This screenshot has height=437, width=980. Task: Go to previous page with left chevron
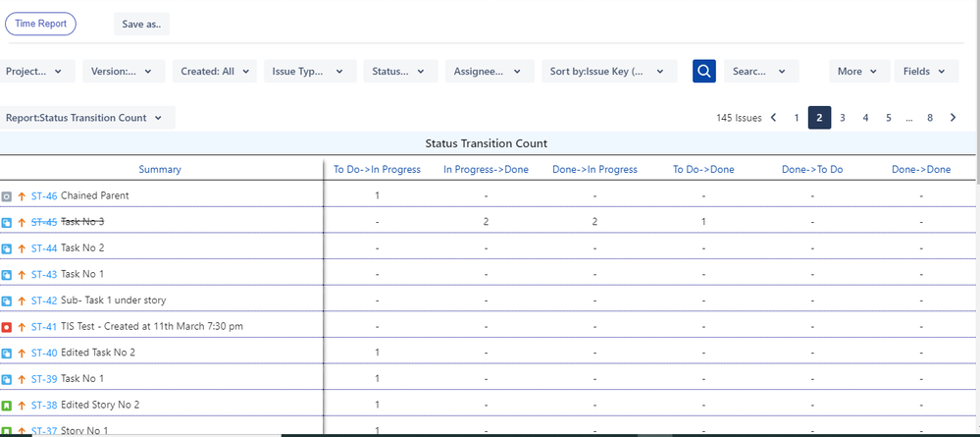point(774,118)
